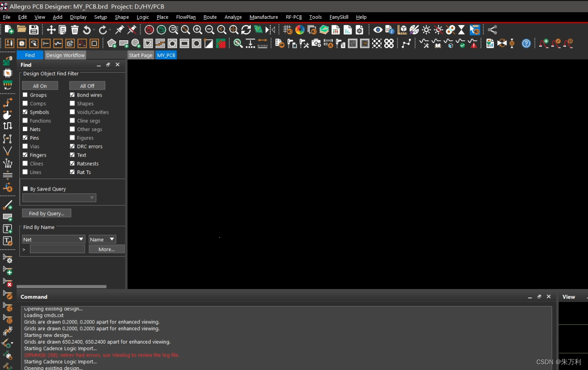Click the Zoom Out magnifier icon
588x370 pixels.
[210, 30]
